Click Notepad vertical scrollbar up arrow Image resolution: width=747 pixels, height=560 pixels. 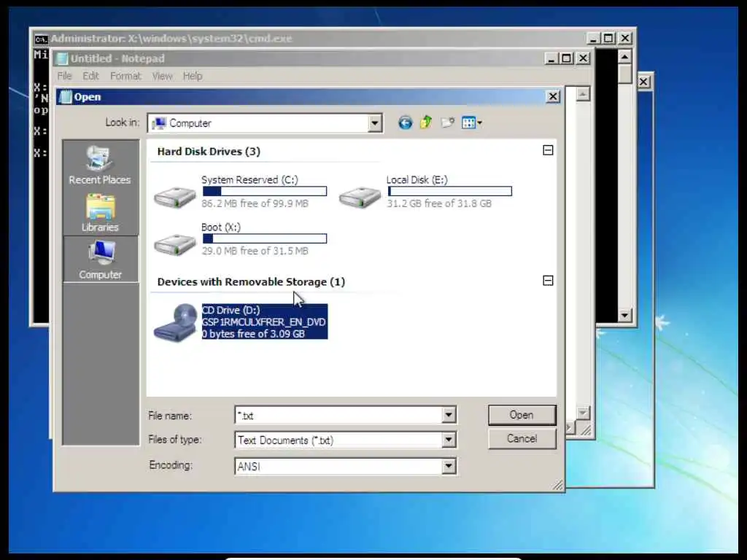coord(583,94)
